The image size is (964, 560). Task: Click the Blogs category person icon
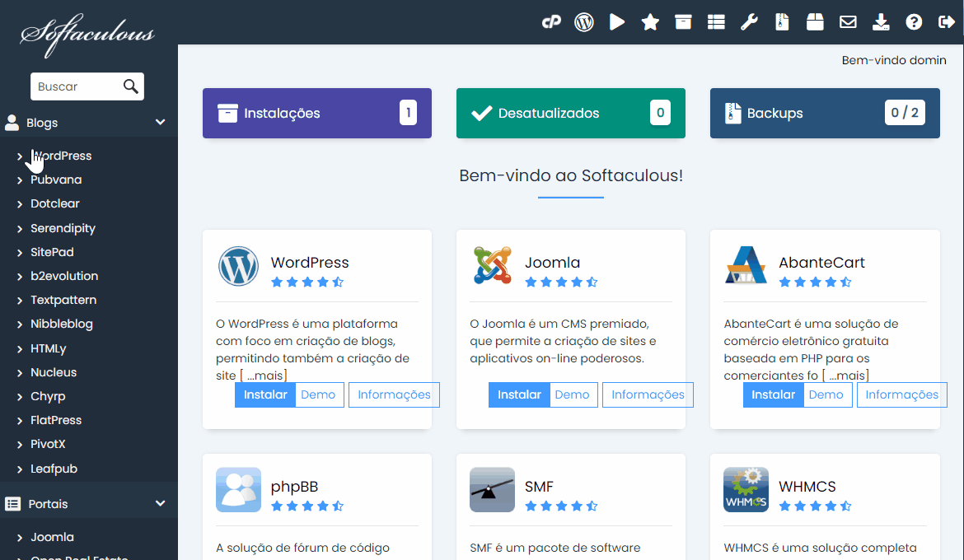pyautogui.click(x=12, y=123)
